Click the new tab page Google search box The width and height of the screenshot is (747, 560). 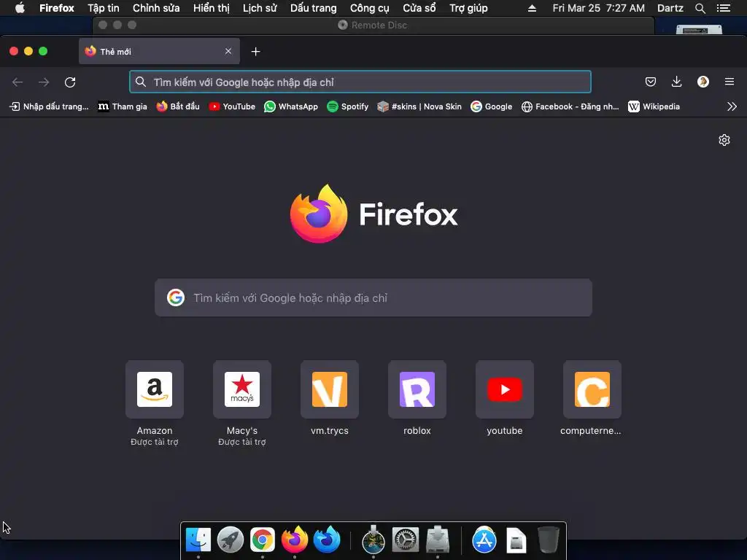pos(373,297)
